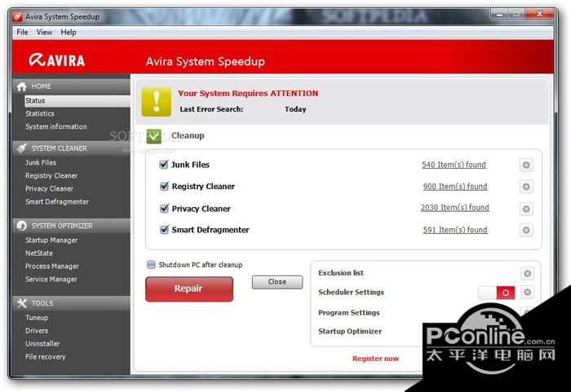Viewport: 571px width, 392px height.
Task: Click the HOME house icon in sidebar
Action: click(x=22, y=86)
